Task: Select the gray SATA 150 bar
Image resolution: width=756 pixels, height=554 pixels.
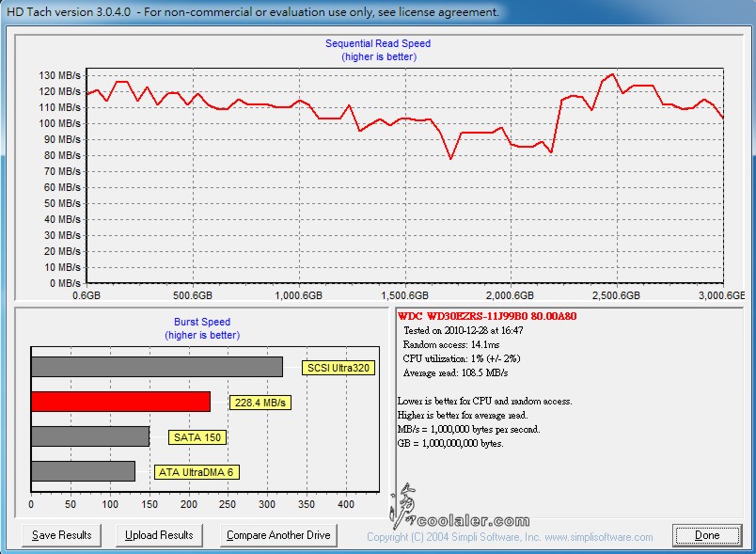Action: tap(90, 436)
